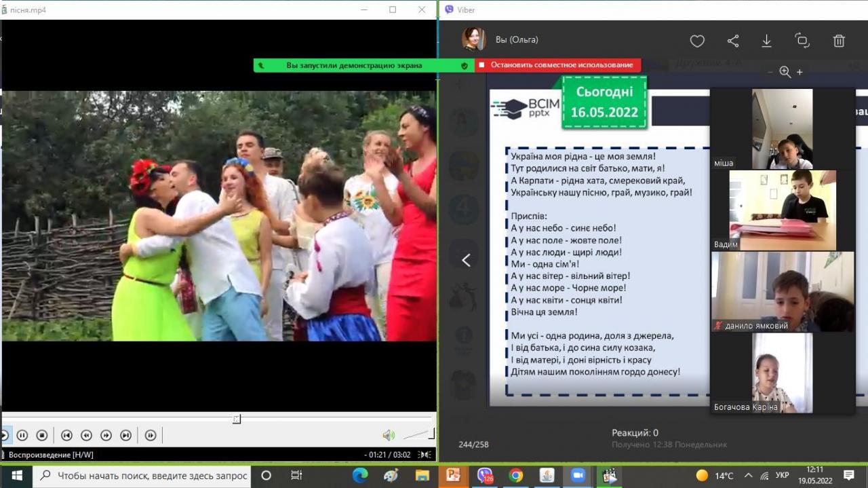Screen dimensions: 868x488
Task: Click the video seek bar handle
Action: pos(236,419)
